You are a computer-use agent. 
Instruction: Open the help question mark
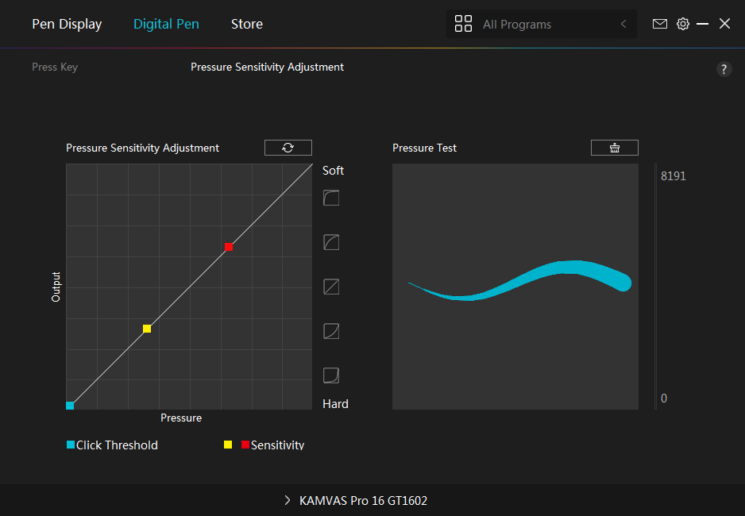(x=724, y=69)
